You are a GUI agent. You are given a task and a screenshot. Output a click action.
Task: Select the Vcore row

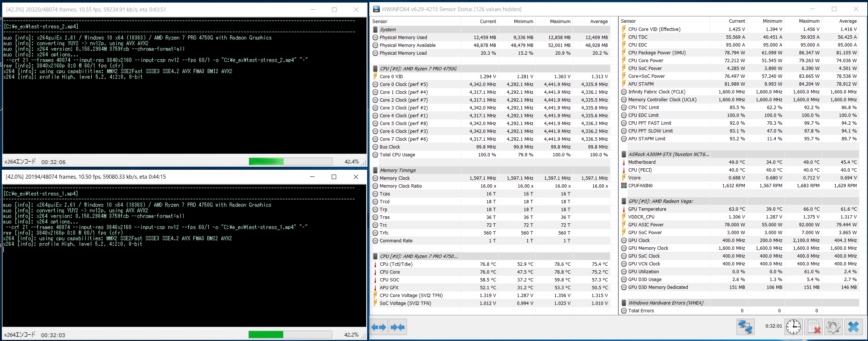pyautogui.click(x=740, y=178)
